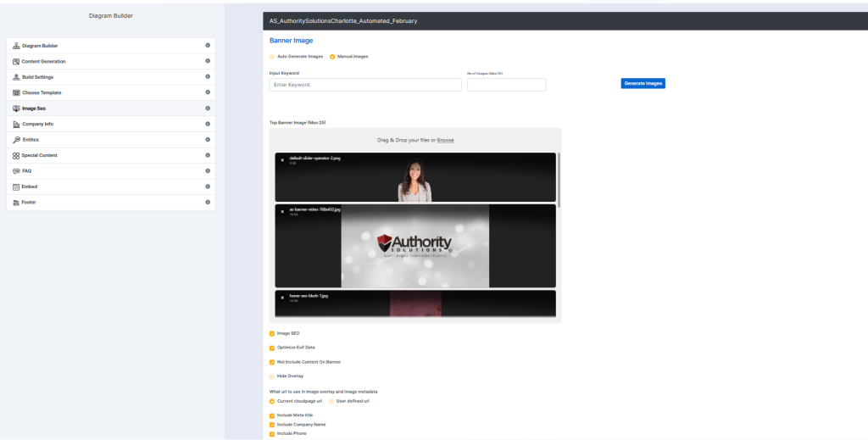Screen dimensions: 868x440
Task: Toggle Optimize Exif Data checkbox
Action: (272, 348)
